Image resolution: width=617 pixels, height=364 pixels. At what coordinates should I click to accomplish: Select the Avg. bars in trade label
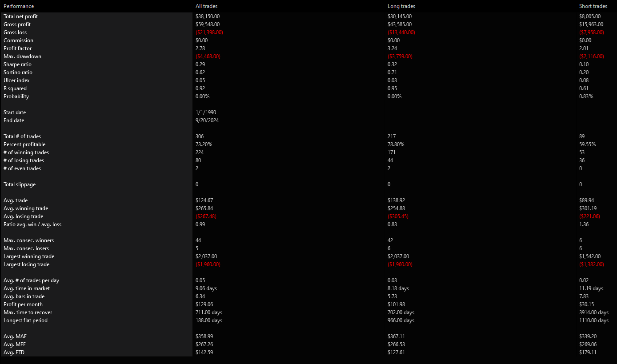point(24,296)
